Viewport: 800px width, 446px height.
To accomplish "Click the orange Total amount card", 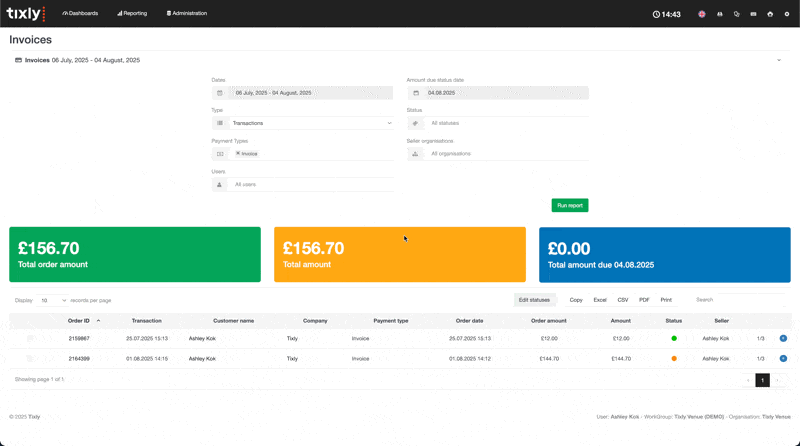I will [x=399, y=255].
